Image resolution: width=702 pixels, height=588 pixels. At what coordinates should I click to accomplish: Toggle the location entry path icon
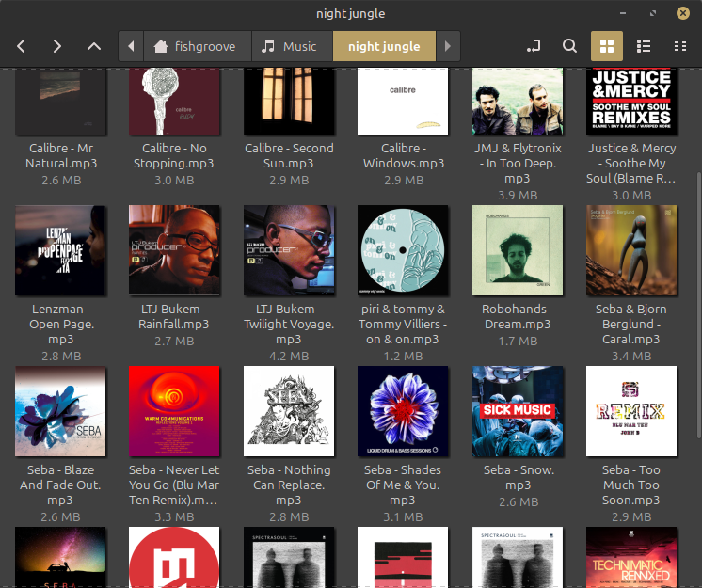(534, 46)
